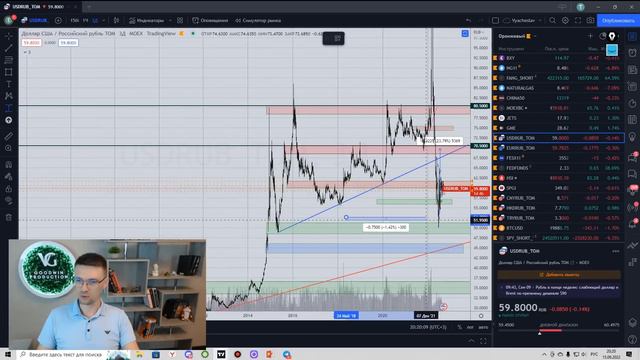This screenshot has height=360, width=640.
Task: Click the 24 May '18 date marker
Action: [x=346, y=316]
